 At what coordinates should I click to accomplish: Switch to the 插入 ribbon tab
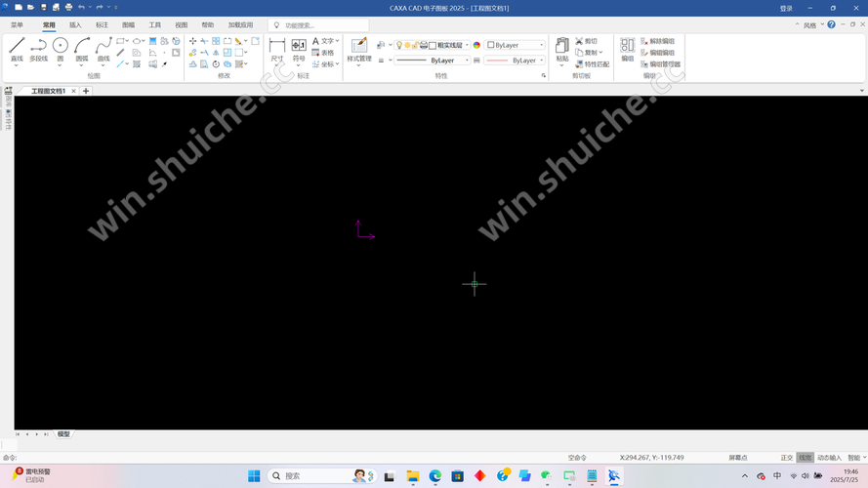75,25
